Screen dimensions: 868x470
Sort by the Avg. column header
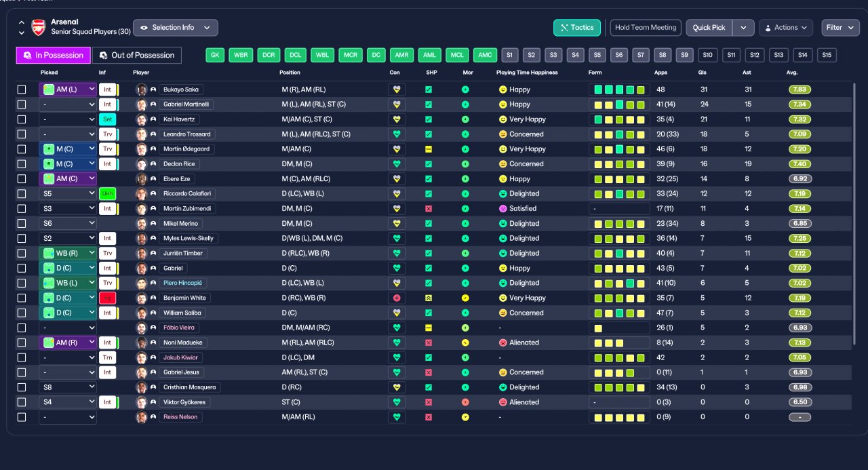[x=791, y=72]
